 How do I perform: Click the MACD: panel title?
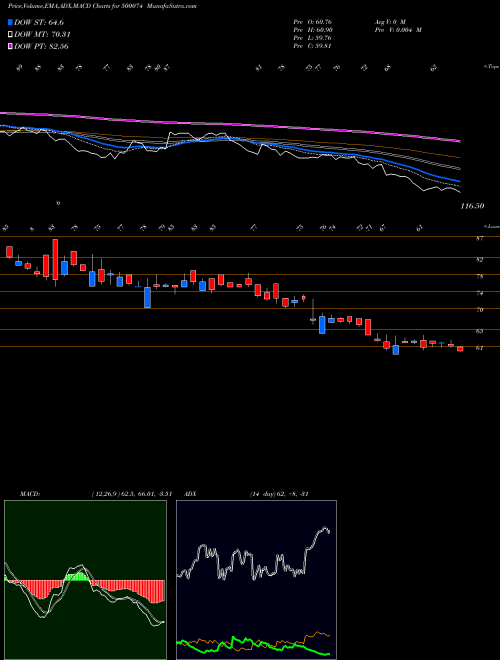point(30,494)
